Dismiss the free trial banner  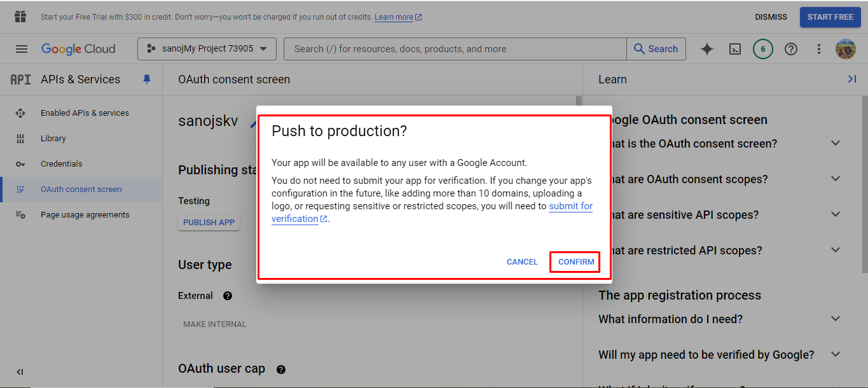pos(771,17)
